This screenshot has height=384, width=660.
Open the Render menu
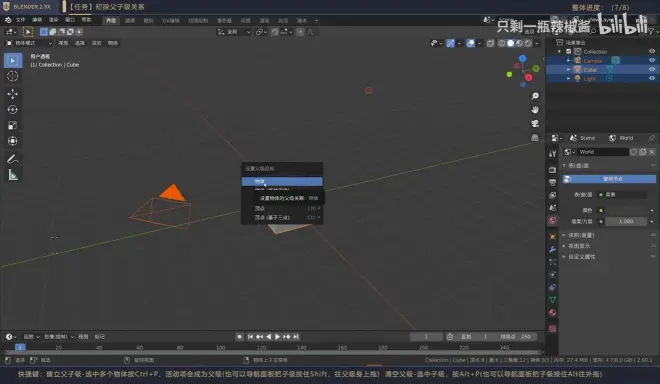point(53,20)
